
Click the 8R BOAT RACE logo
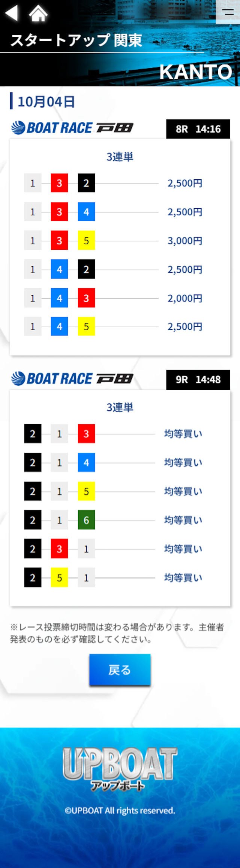point(72,128)
